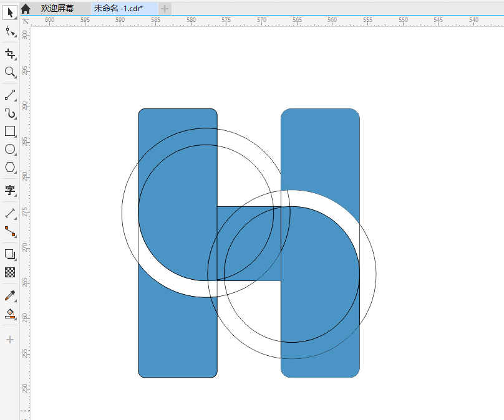504x420 pixels.
Task: Select the Ellipse tool
Action: pos(10,149)
